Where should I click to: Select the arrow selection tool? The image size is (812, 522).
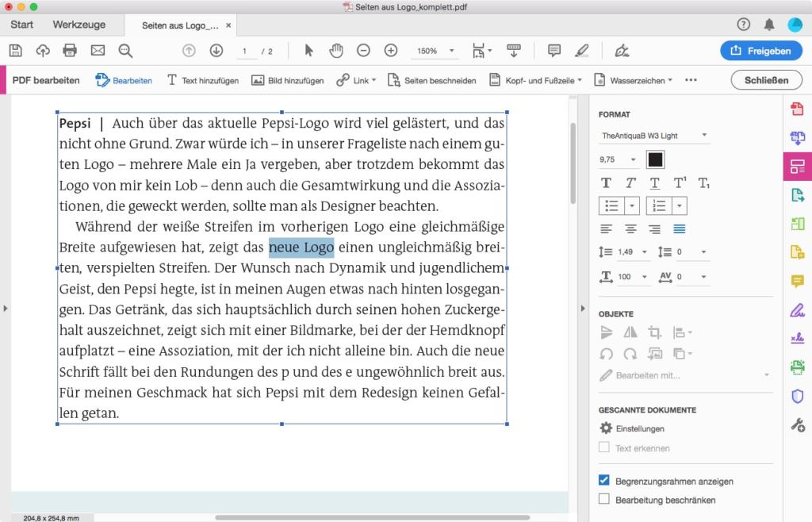[x=308, y=51]
